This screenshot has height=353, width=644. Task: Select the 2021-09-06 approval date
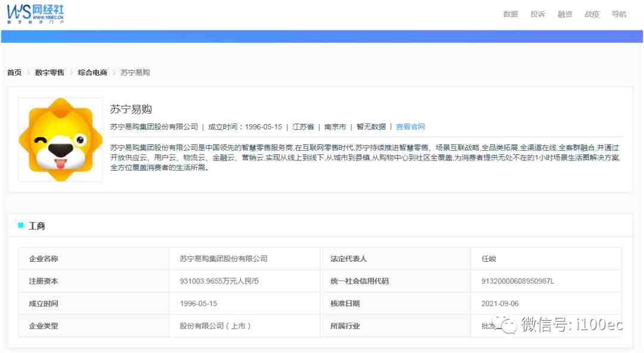pyautogui.click(x=500, y=304)
